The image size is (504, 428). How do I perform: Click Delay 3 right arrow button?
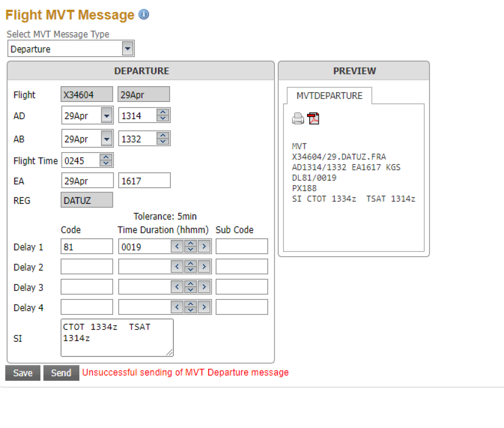(204, 287)
